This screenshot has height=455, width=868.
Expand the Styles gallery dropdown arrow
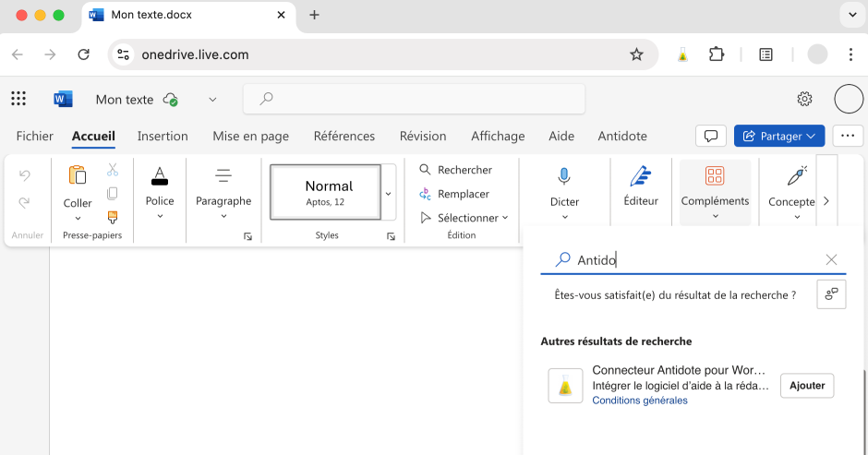click(389, 193)
